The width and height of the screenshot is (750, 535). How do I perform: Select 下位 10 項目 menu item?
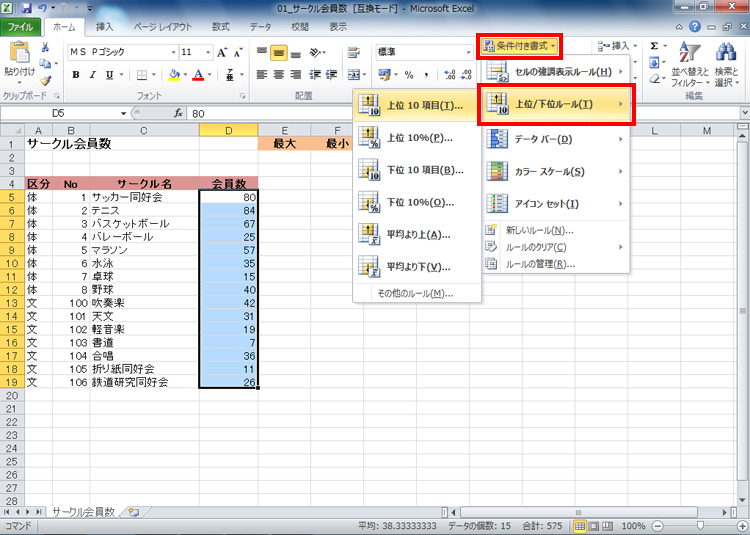tap(417, 170)
